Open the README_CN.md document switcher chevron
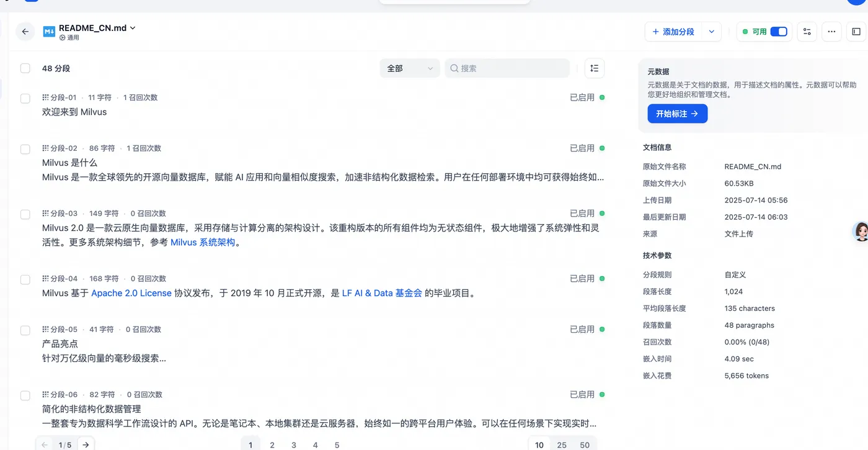This screenshot has height=450, width=868. 133,28
